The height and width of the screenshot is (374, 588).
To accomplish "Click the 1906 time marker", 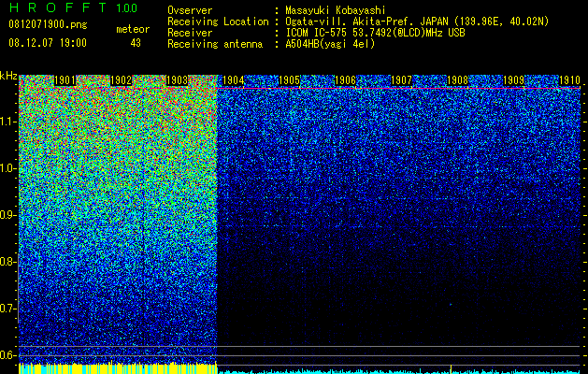I will 345,80.
